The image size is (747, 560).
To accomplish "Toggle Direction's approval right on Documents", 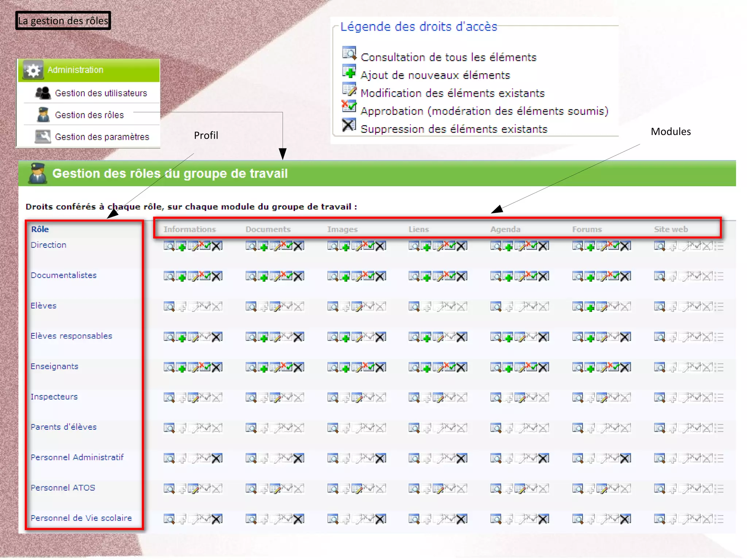I will 287,246.
